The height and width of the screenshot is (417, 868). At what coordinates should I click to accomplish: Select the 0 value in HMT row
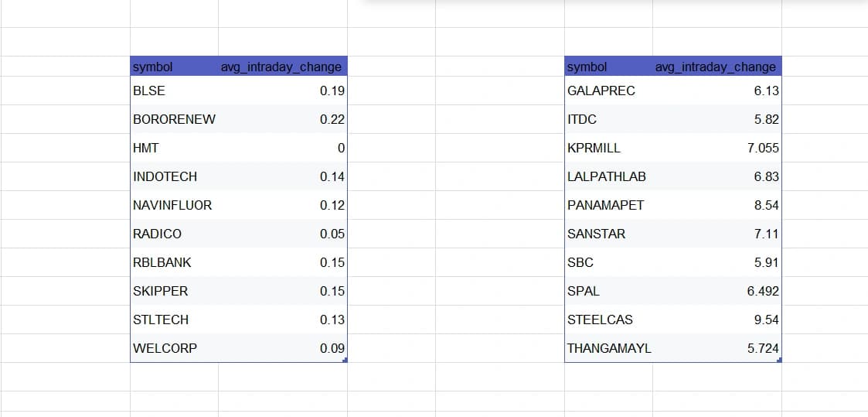(283, 148)
